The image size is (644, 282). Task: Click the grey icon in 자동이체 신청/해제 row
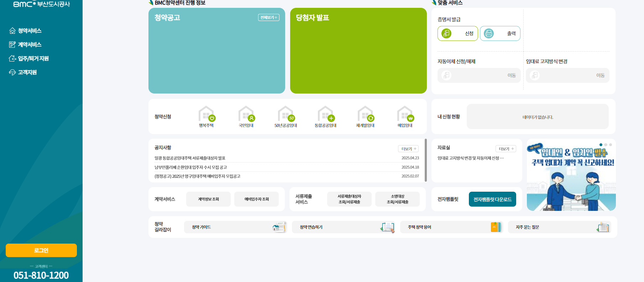coord(446,75)
